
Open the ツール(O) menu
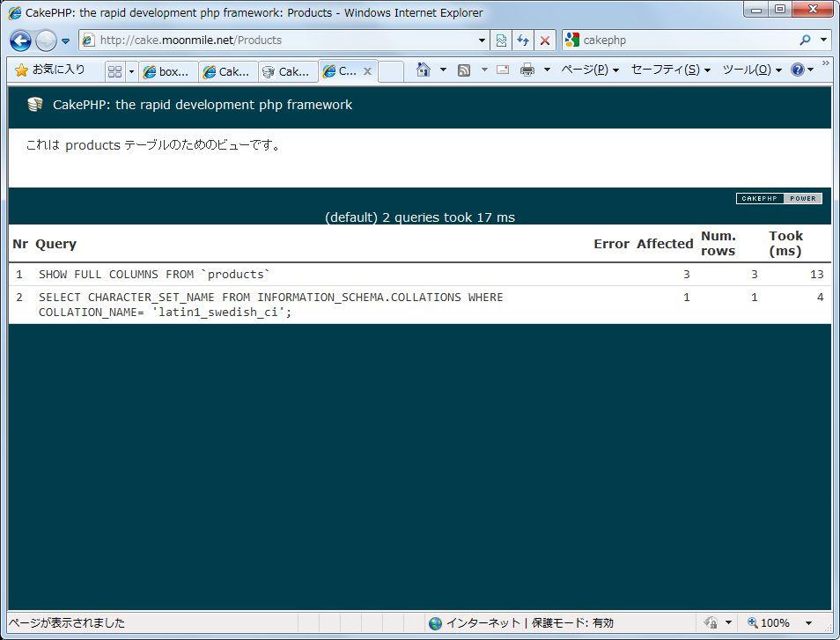(x=751, y=70)
